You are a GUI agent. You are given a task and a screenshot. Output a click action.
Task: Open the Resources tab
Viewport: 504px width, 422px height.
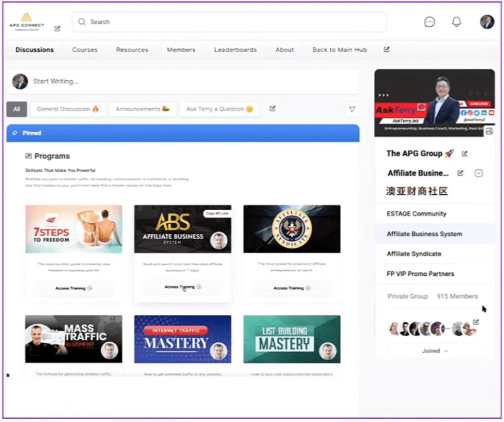[132, 50]
